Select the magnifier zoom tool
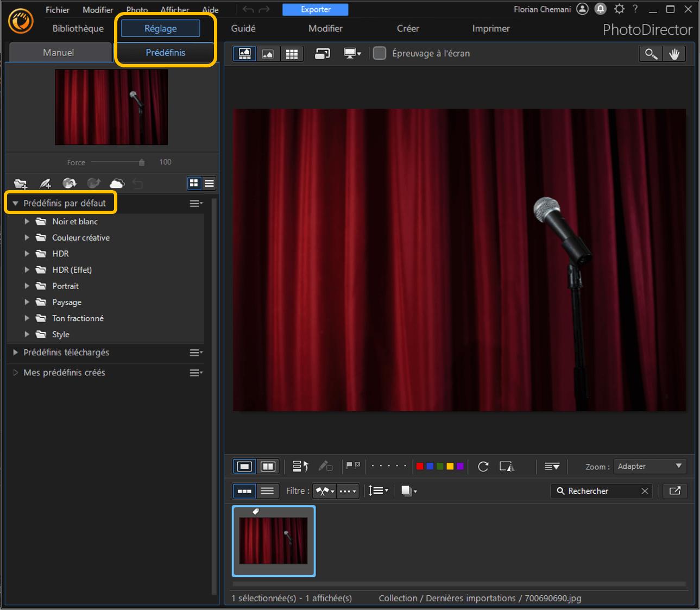700x610 pixels. point(650,54)
